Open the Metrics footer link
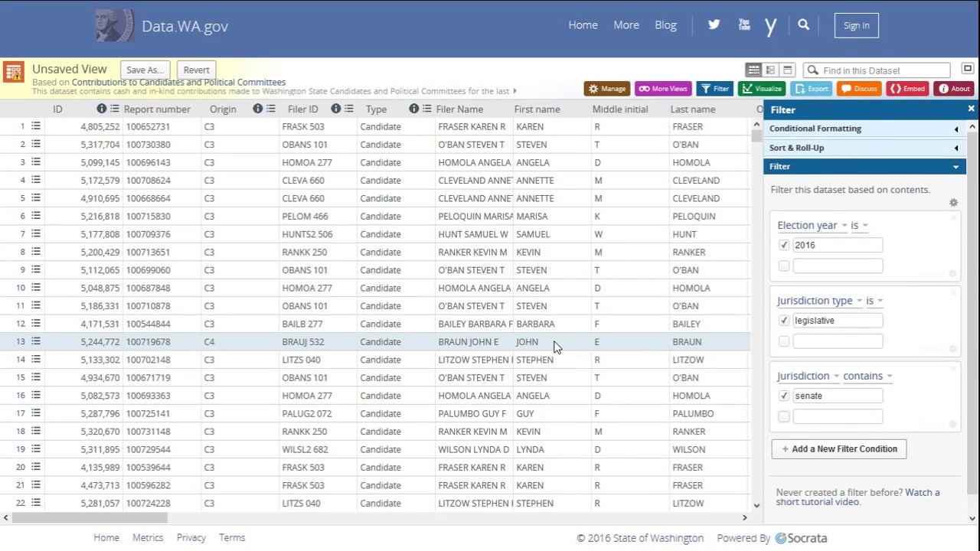 tap(148, 537)
